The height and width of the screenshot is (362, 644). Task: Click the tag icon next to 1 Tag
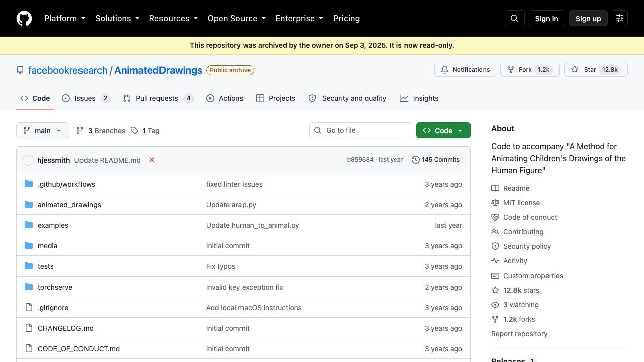(x=134, y=131)
